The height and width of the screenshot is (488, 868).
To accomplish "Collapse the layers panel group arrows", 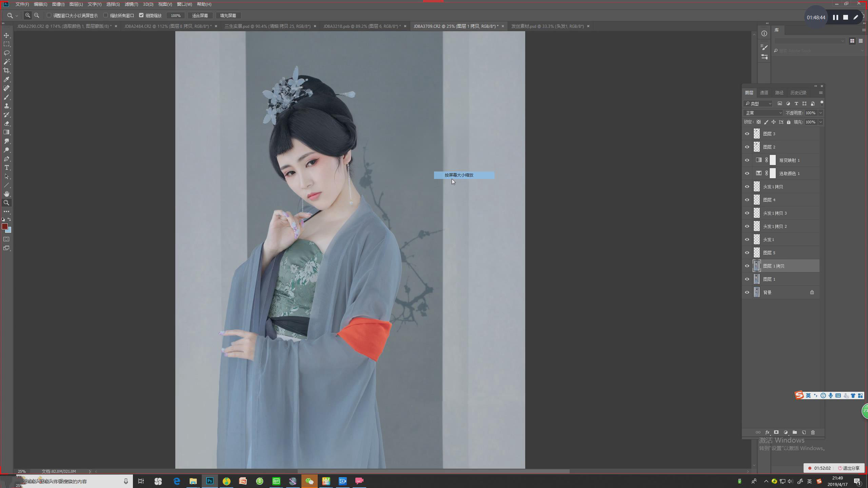I will click(x=815, y=86).
